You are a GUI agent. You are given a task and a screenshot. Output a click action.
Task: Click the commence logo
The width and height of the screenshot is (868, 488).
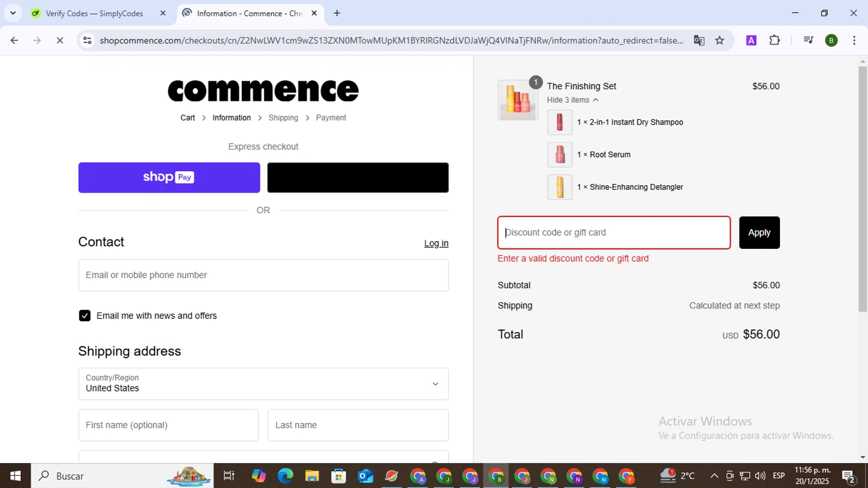263,90
